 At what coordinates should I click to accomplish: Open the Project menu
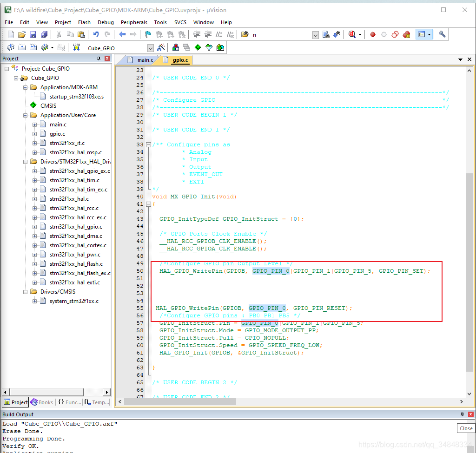tap(63, 22)
